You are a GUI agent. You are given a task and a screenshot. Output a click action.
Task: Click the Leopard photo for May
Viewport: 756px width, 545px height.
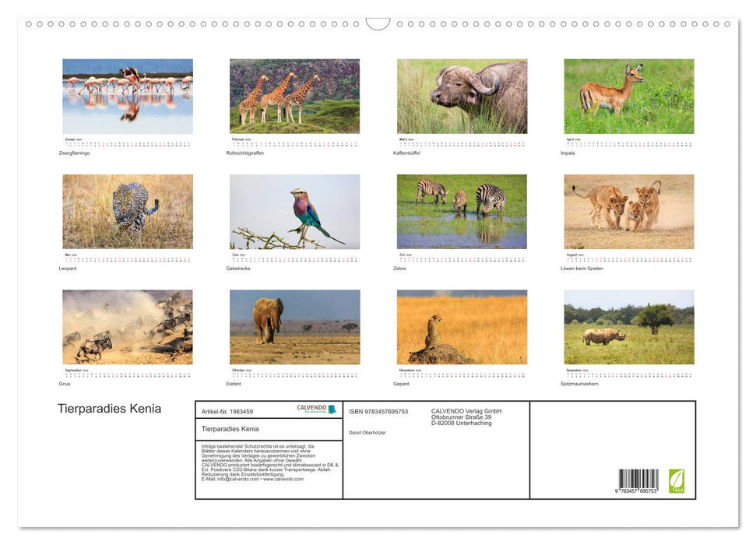tap(128, 212)
